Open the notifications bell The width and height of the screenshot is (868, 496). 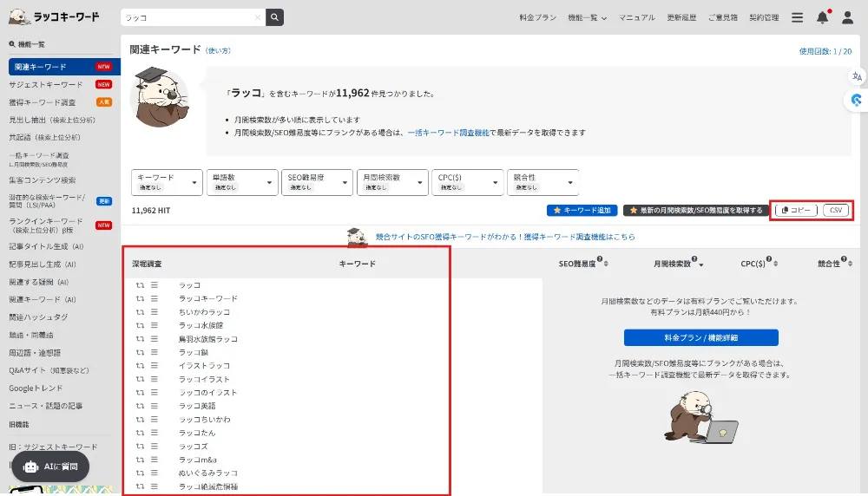(x=823, y=17)
